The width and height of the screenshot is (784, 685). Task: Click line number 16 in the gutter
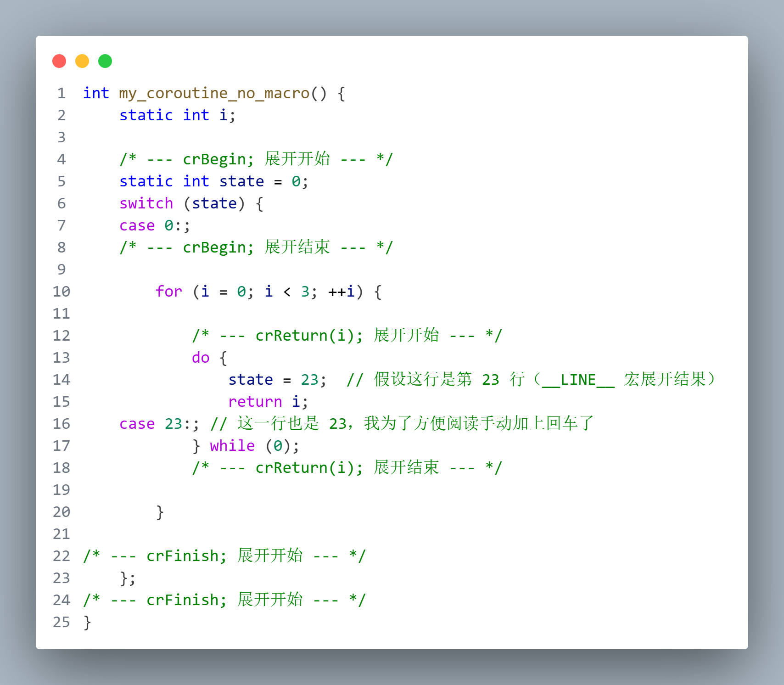(x=62, y=424)
